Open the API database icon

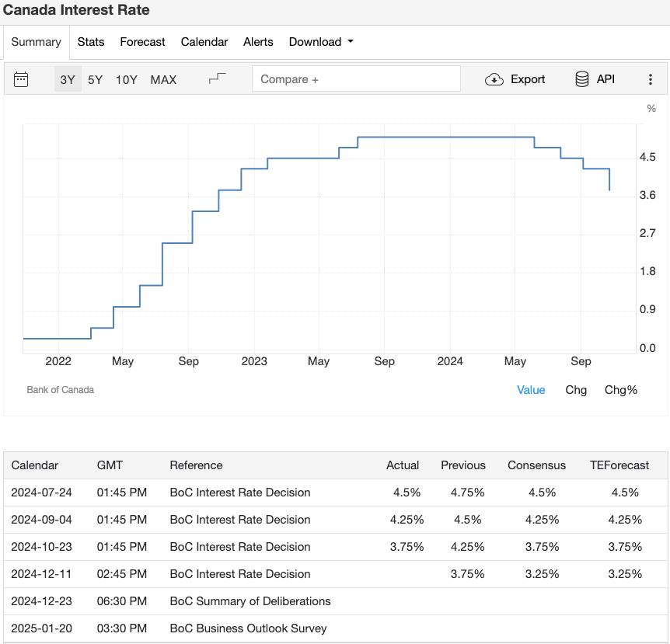(581, 78)
